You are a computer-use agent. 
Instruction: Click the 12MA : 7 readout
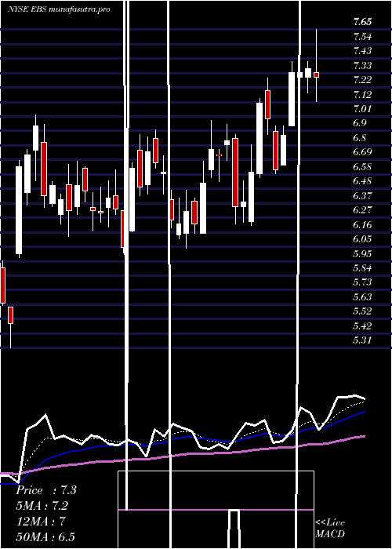pos(41,522)
